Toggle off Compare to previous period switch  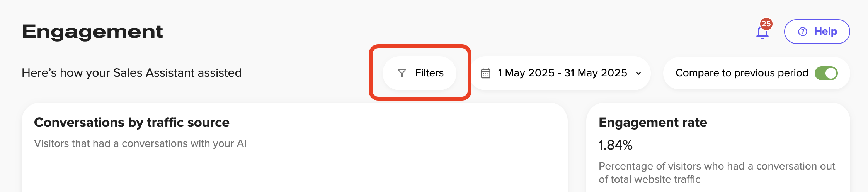[826, 73]
